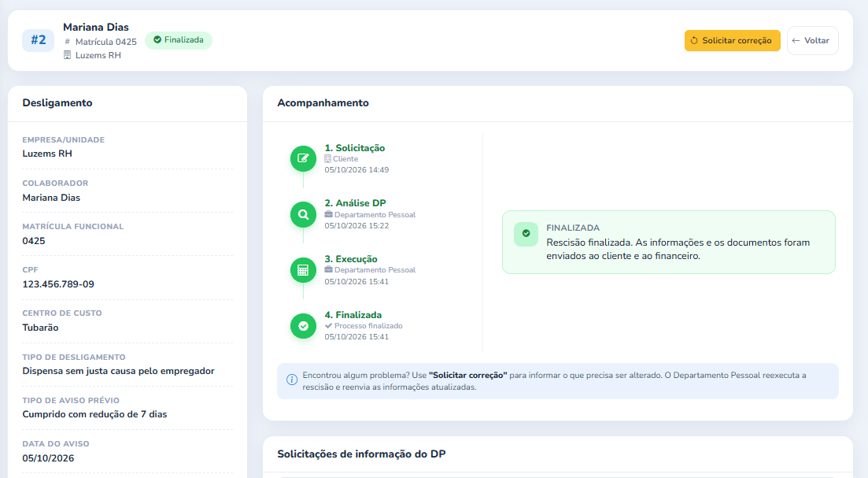Image resolution: width=868 pixels, height=478 pixels.
Task: Click 'Cumprido com redução de 7 dias'
Action: [94, 414]
